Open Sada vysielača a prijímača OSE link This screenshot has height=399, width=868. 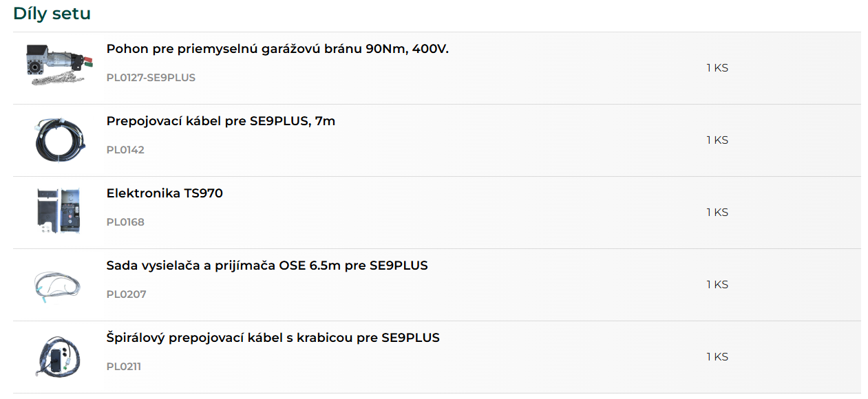(x=267, y=266)
